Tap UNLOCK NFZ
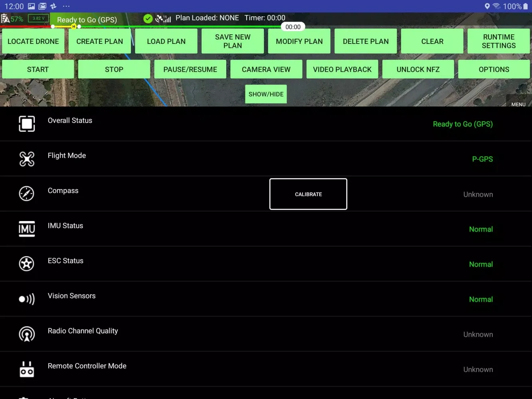 pos(418,69)
